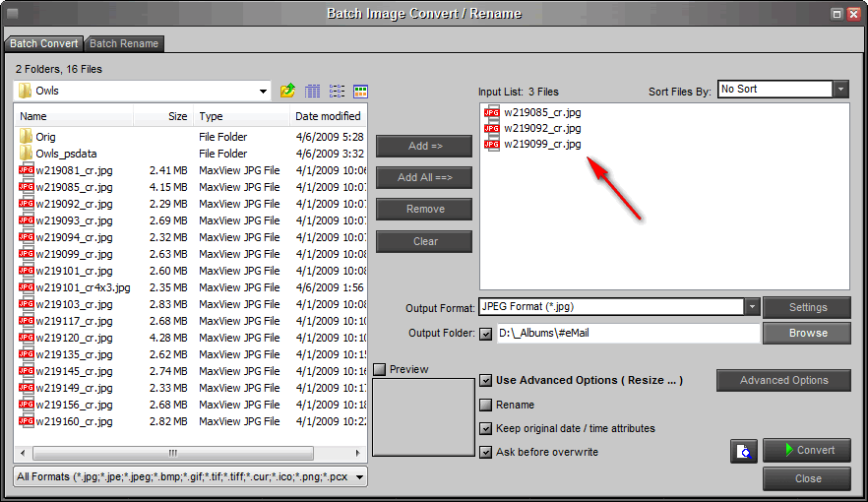868x502 pixels.
Task: Click the Add All ==> button
Action: (424, 177)
